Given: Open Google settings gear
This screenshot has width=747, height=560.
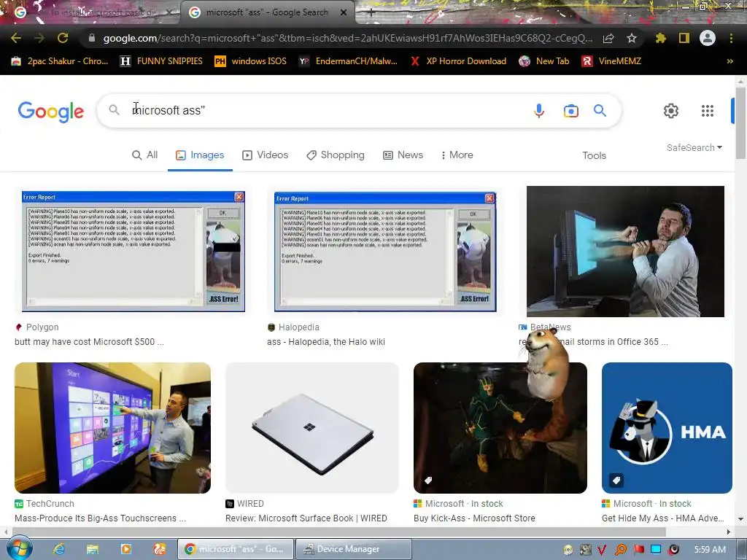Looking at the screenshot, I should [671, 111].
